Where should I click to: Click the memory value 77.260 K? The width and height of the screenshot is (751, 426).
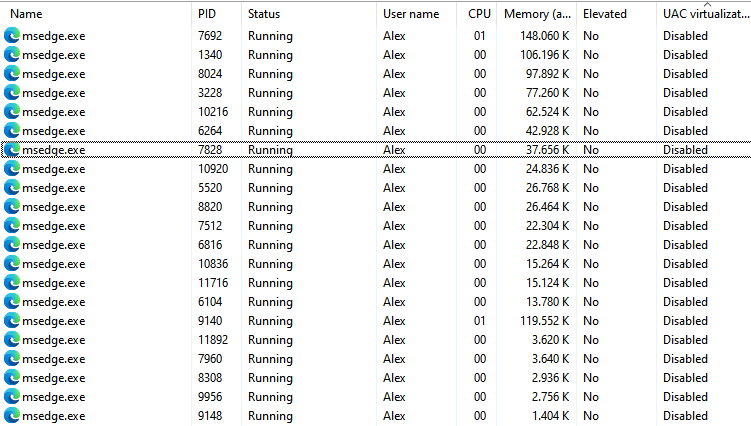tap(547, 93)
